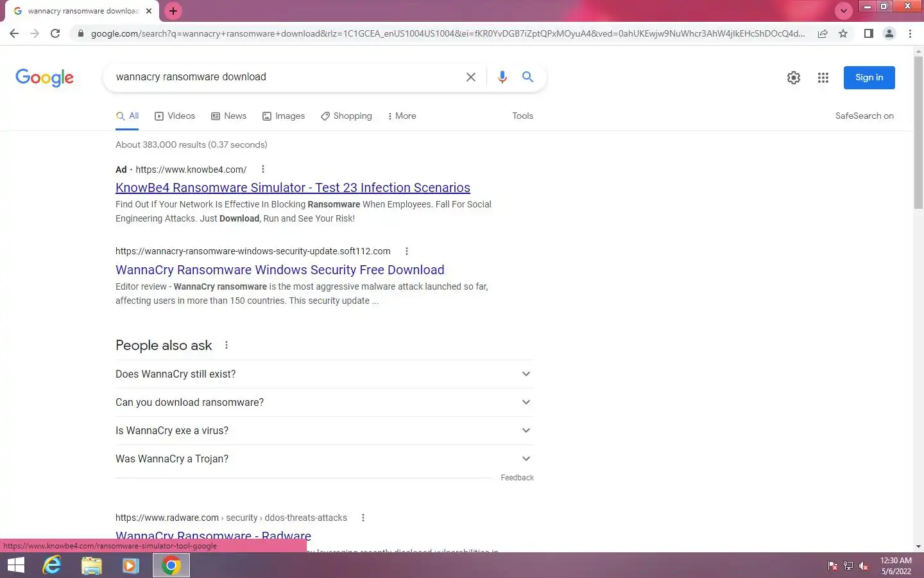This screenshot has width=924, height=578.
Task: Bookmark this page with star icon
Action: pyautogui.click(x=843, y=33)
